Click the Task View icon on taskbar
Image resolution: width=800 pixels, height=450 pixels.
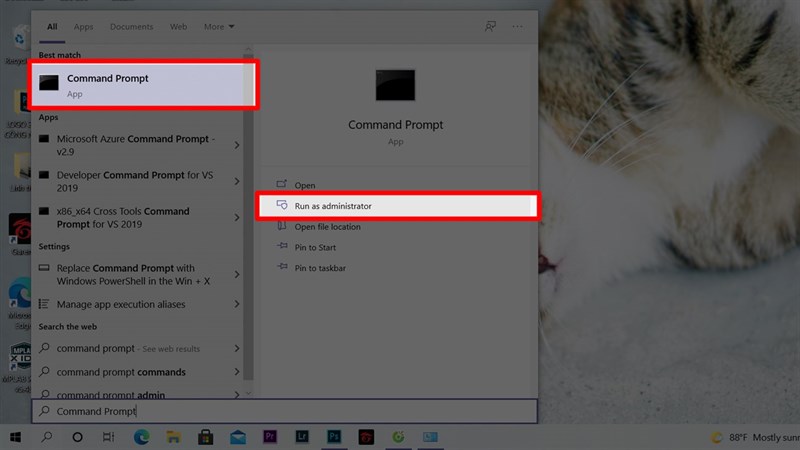109,437
